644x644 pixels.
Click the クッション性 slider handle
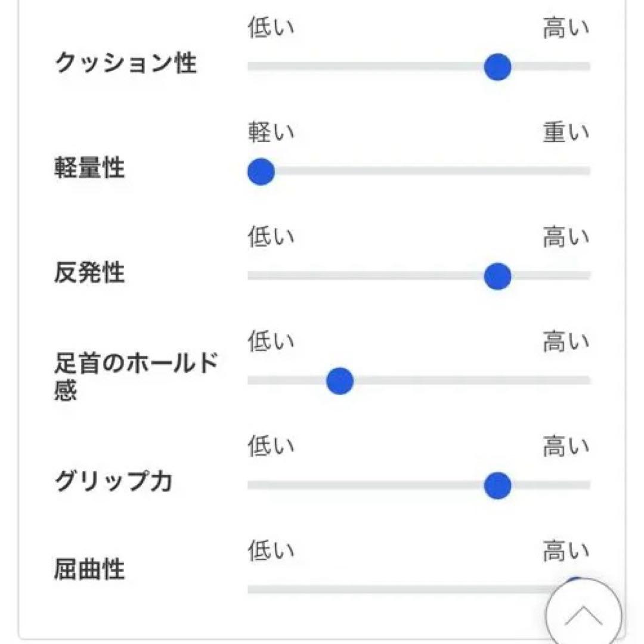[497, 66]
